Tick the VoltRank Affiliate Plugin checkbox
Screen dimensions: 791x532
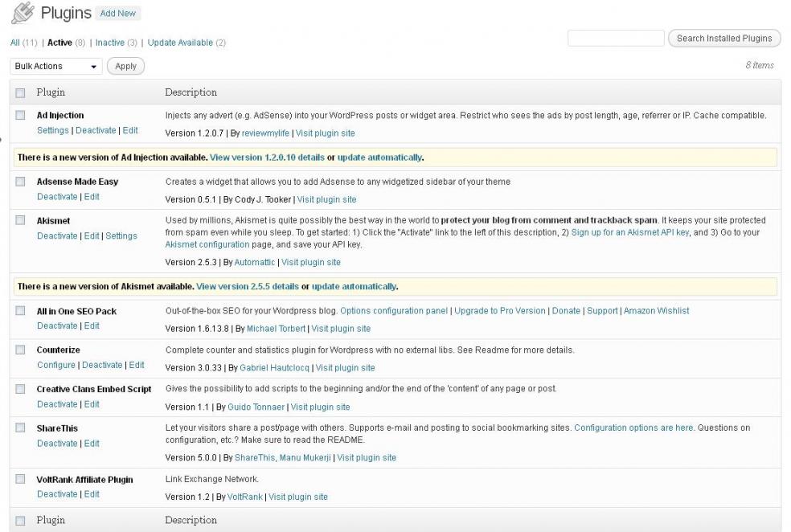pos(20,479)
